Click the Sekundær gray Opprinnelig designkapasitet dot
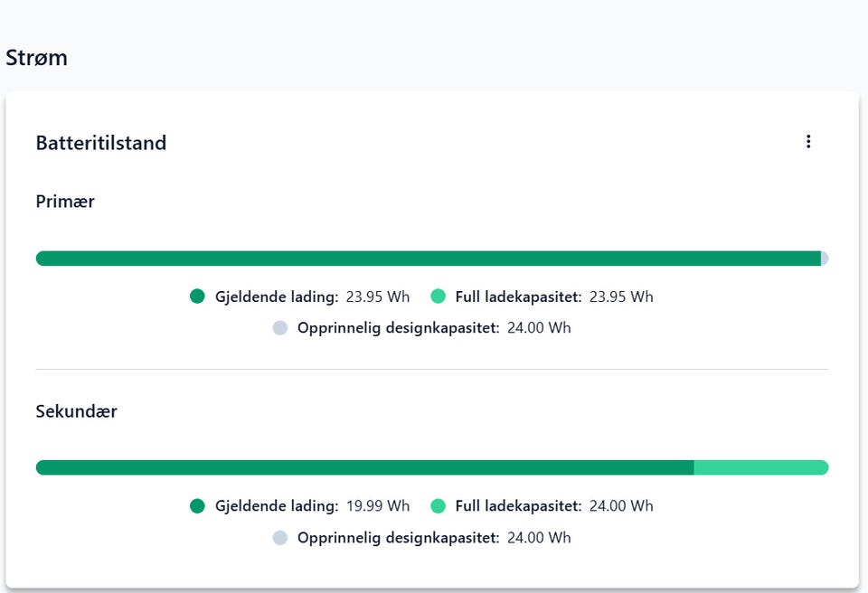868x593 pixels. 280,538
